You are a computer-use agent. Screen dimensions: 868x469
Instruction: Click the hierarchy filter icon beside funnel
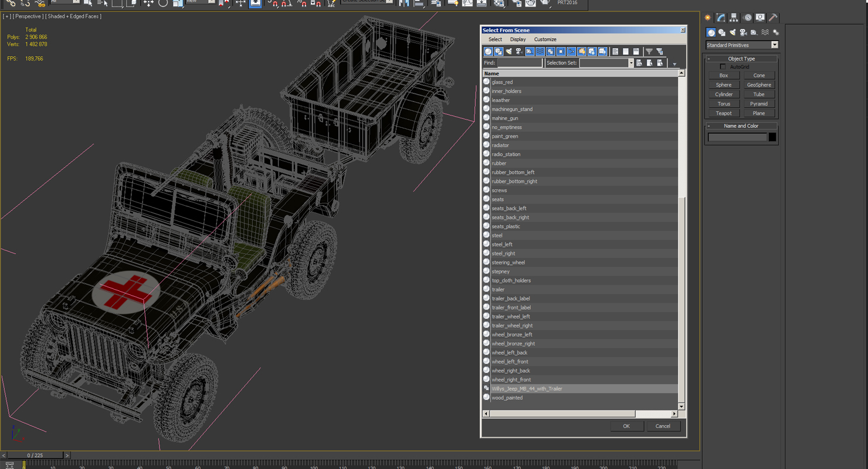click(x=660, y=52)
